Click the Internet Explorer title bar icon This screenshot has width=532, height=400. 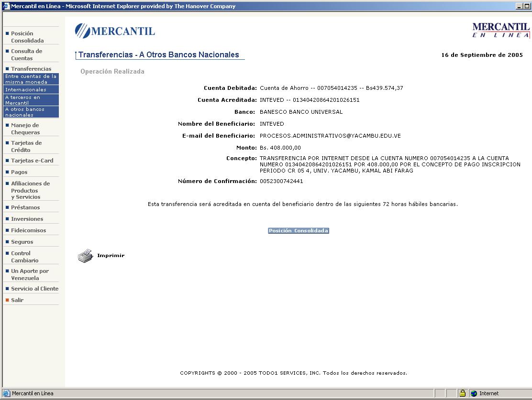tap(6, 6)
